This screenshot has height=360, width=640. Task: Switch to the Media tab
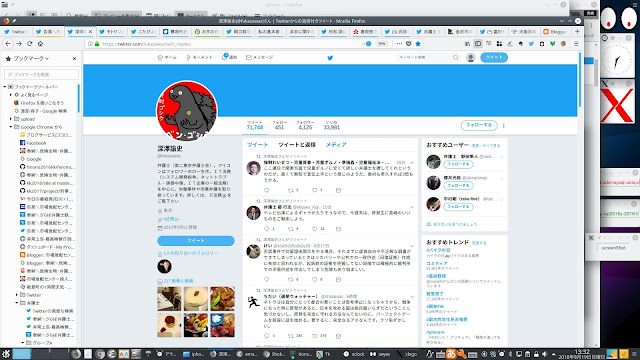click(336, 145)
